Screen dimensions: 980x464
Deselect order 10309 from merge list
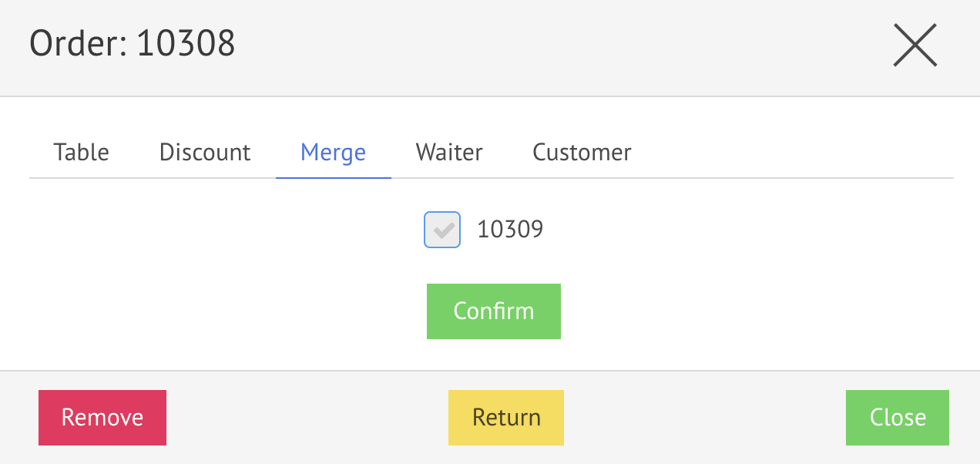click(x=442, y=230)
